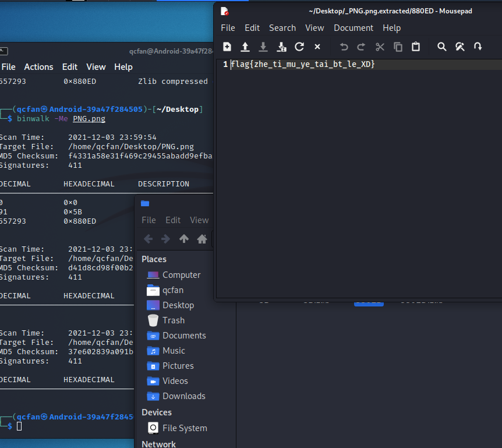
Task: Click the d41d8cd98f00b2 MD5 checksum text
Action: point(101,268)
